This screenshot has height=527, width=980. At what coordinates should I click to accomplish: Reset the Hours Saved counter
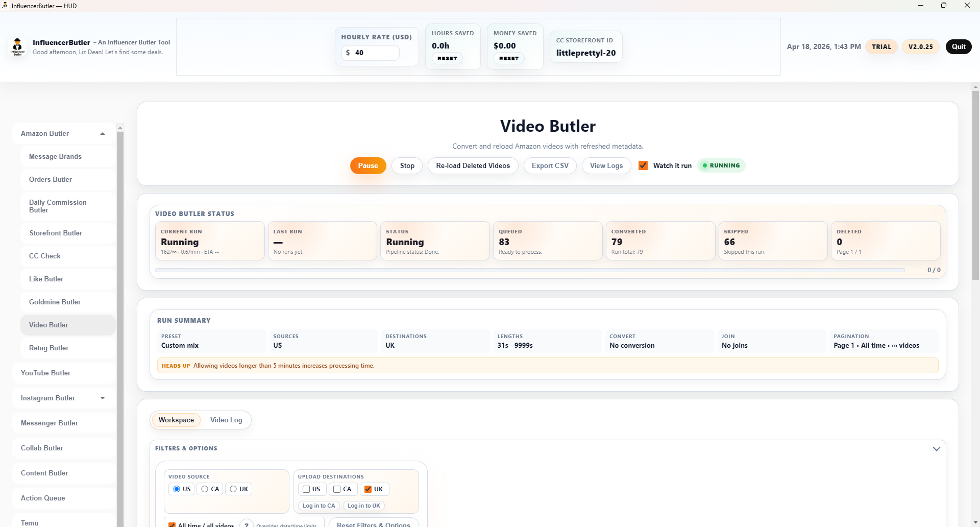click(x=447, y=59)
